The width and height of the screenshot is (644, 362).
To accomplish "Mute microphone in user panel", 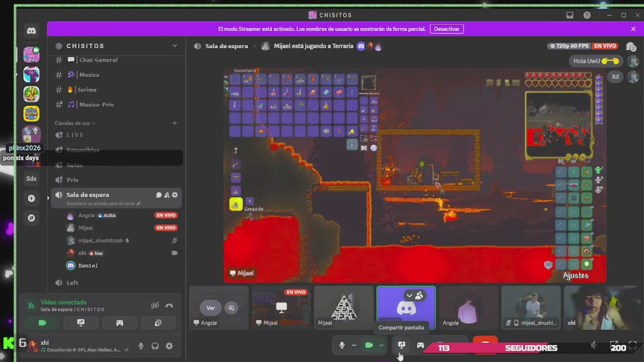I will 141,346.
